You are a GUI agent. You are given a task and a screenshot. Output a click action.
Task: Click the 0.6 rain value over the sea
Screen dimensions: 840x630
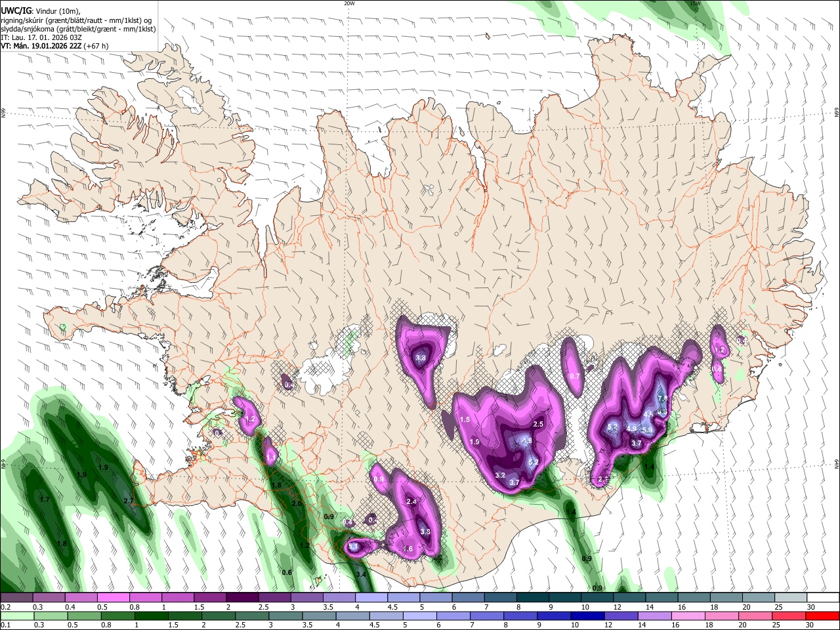click(287, 572)
